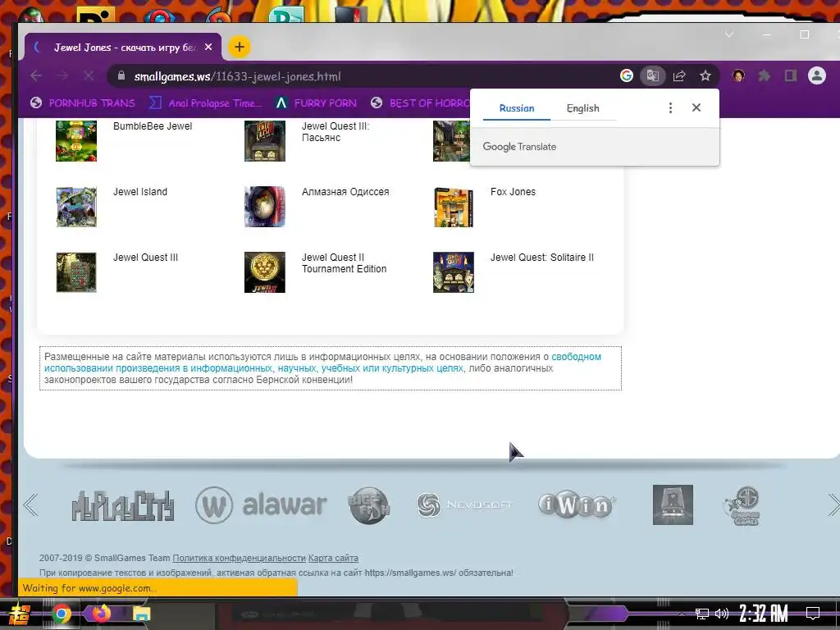This screenshot has height=630, width=840.
Task: Toggle the Translate page icon
Action: [652, 75]
